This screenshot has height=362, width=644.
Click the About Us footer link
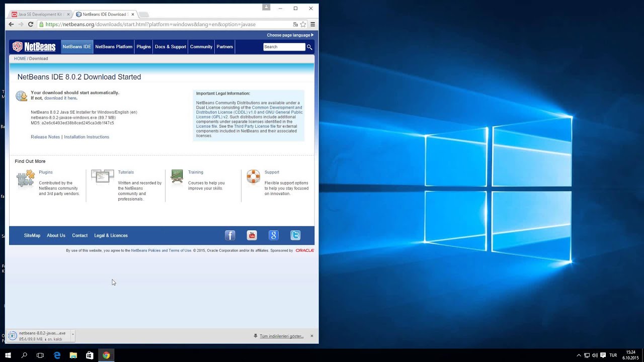tap(56, 235)
